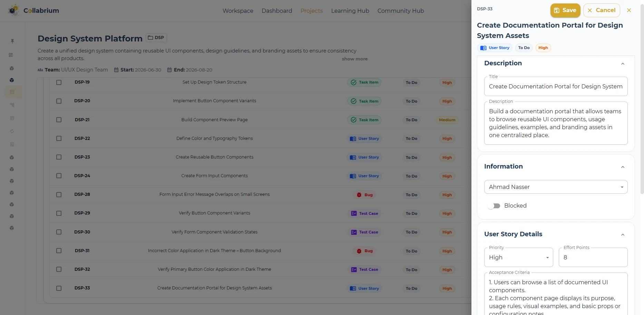Open the item titled Create Reusable Button Components
Screen dimensions: 644x315
[x=214, y=157]
